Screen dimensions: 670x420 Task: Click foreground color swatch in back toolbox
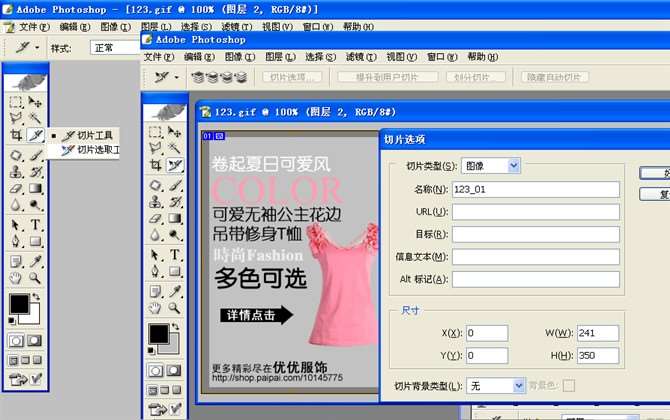pyautogui.click(x=18, y=303)
